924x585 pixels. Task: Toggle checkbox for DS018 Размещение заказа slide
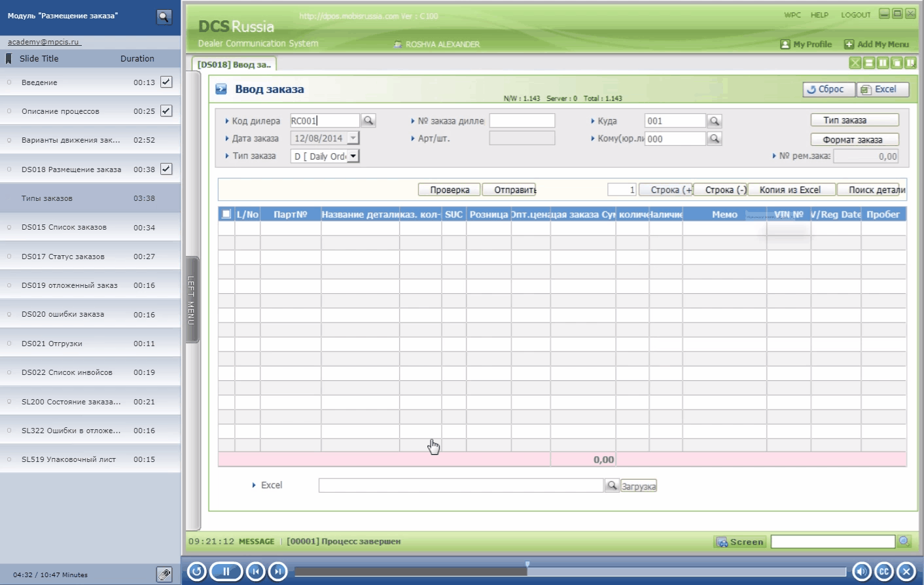pyautogui.click(x=166, y=169)
